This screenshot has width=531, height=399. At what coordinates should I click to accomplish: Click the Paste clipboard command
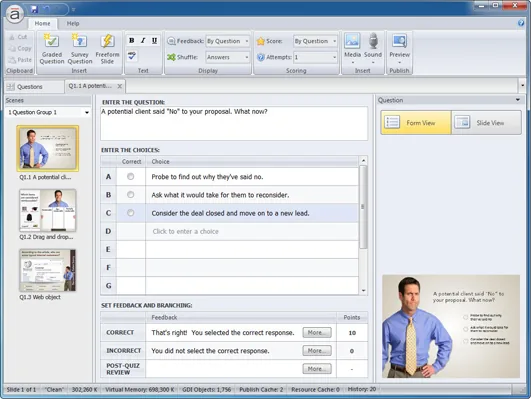click(20, 60)
